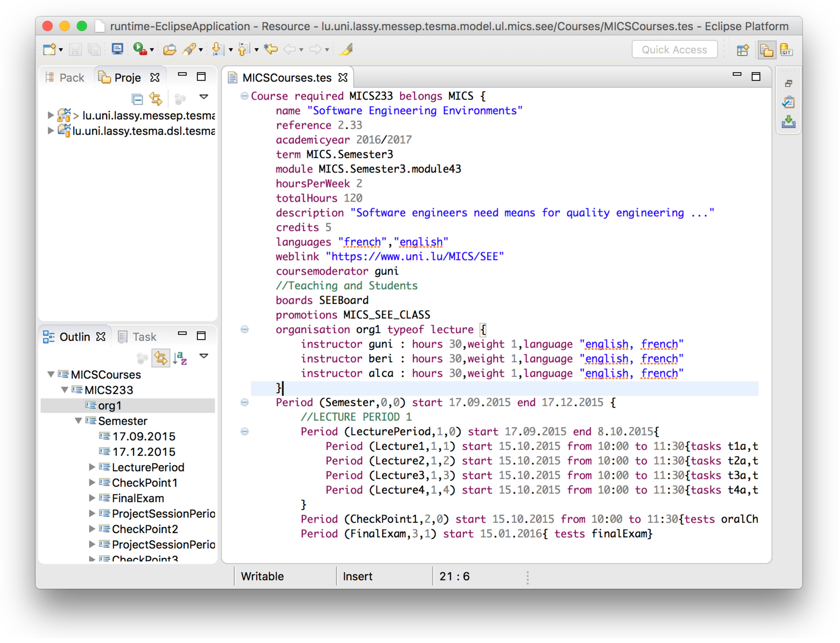Image resolution: width=840 pixels, height=643 pixels.
Task: Open Project Explorer view menu triangle
Action: point(204,97)
